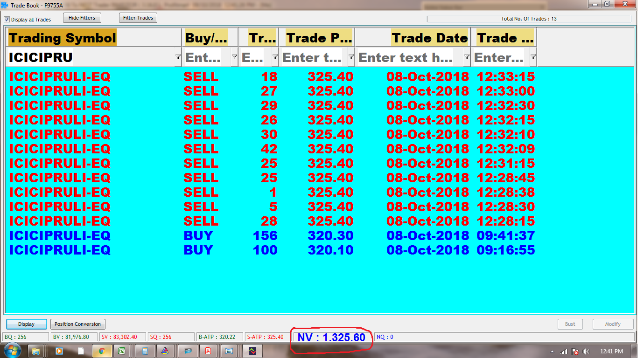Viewport: 644px width, 358px height.
Task: Click the volume speaker tray icon
Action: pyautogui.click(x=586, y=351)
